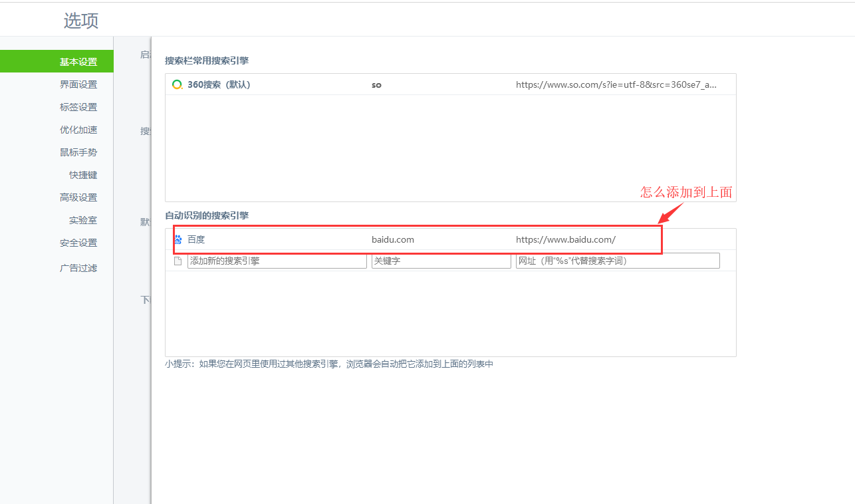The image size is (855, 504).
Task: Select 安全设置 in sidebar
Action: pyautogui.click(x=78, y=243)
